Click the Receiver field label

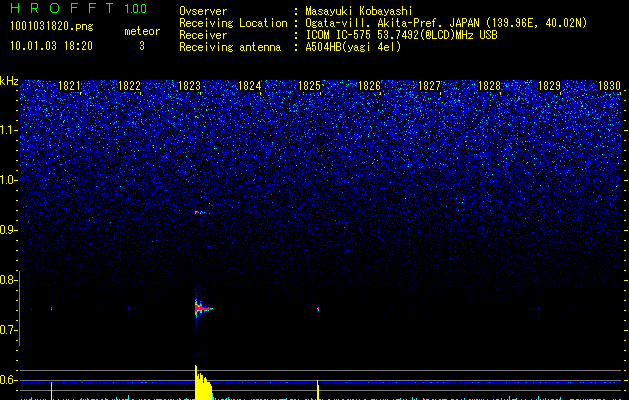203,35
